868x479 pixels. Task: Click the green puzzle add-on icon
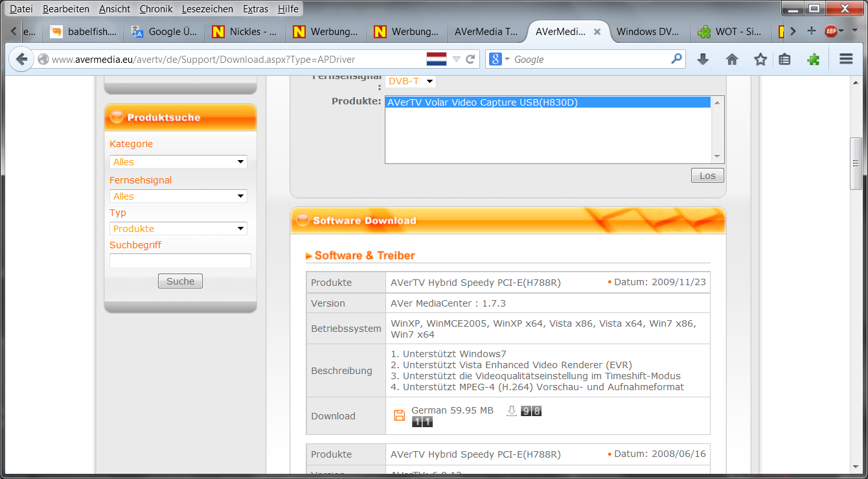[x=814, y=60]
